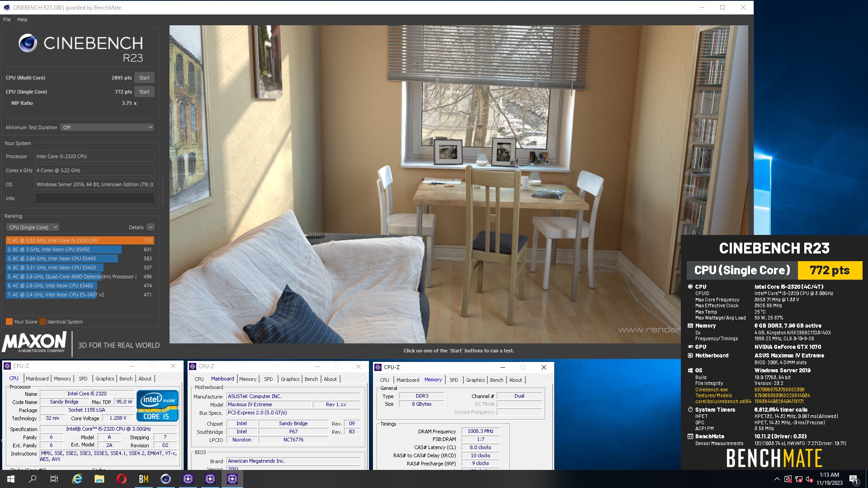Image resolution: width=868 pixels, height=488 pixels.
Task: Click the Details button in Ranking
Action: point(136,227)
